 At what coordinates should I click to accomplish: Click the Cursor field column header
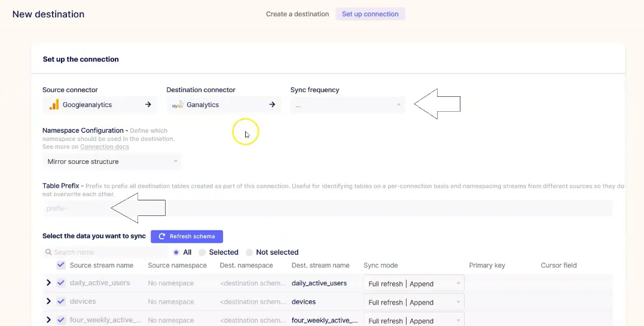(x=558, y=266)
